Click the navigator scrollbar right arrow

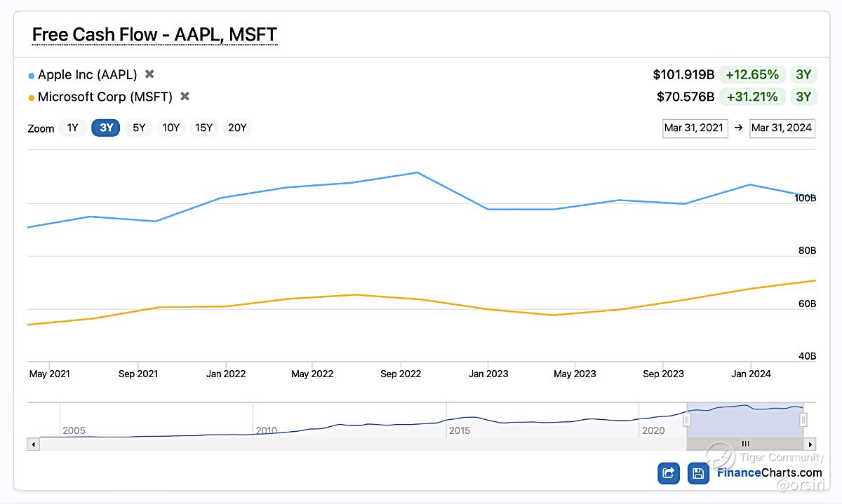pos(810,444)
